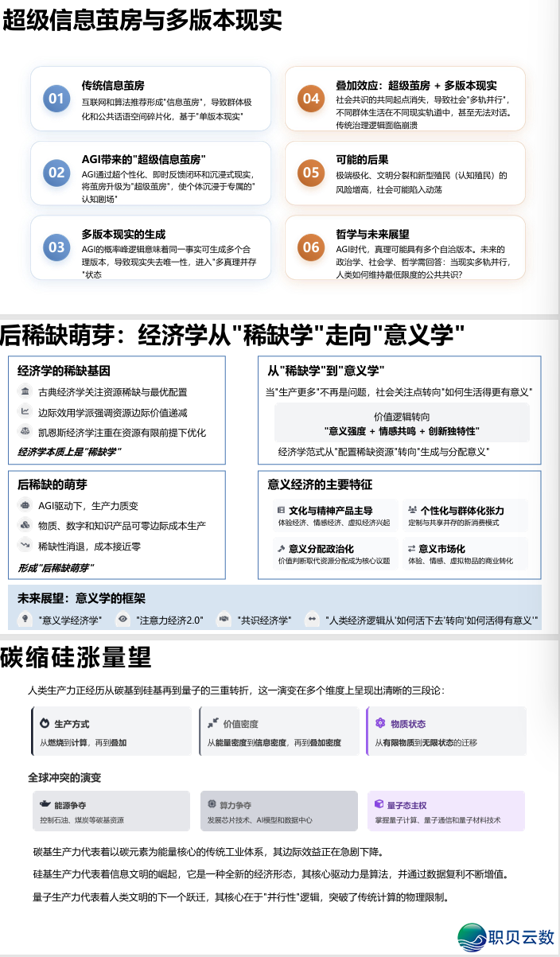The height and width of the screenshot is (957, 560).
Task: Click the "意义强度 + 情感共鸣 + 创新独特性" bold line
Action: [402, 431]
